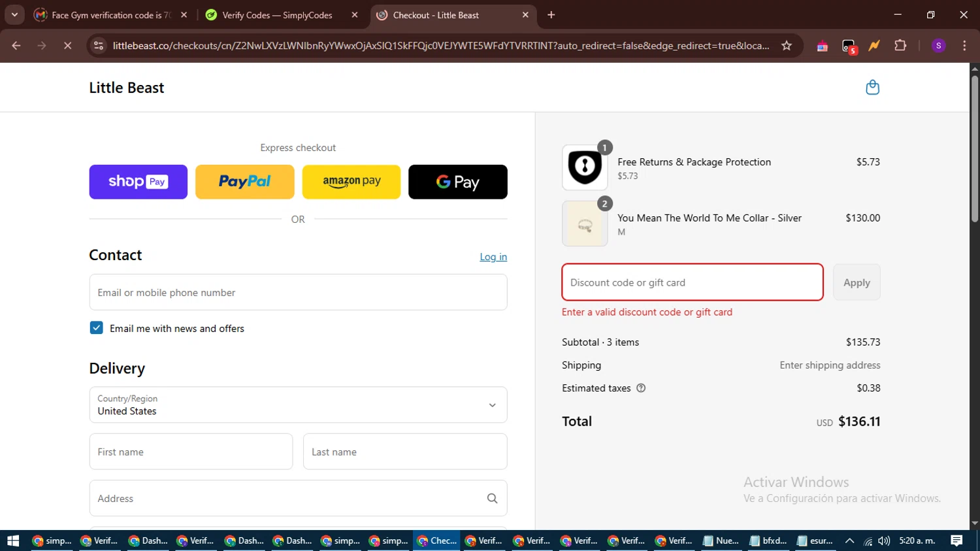980x551 pixels.
Task: Switch to Face Gym verification tab
Action: [x=111, y=15]
